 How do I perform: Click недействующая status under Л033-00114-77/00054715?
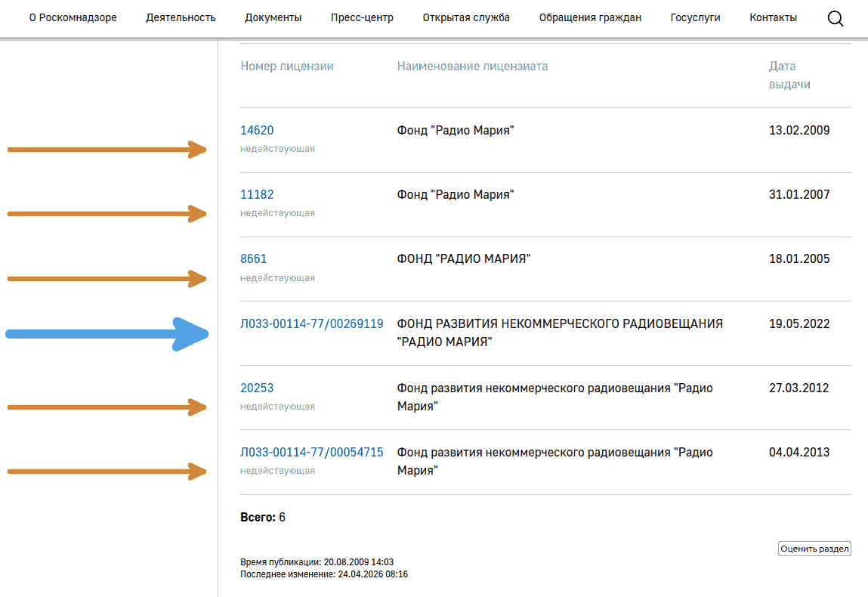pyautogui.click(x=277, y=470)
